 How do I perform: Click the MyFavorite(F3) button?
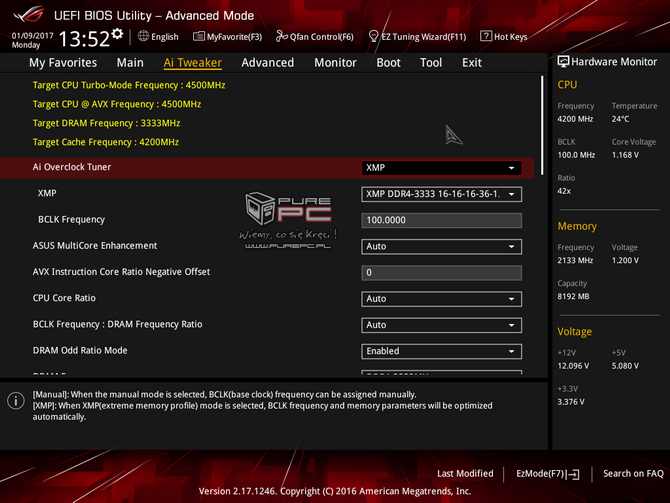pos(228,37)
